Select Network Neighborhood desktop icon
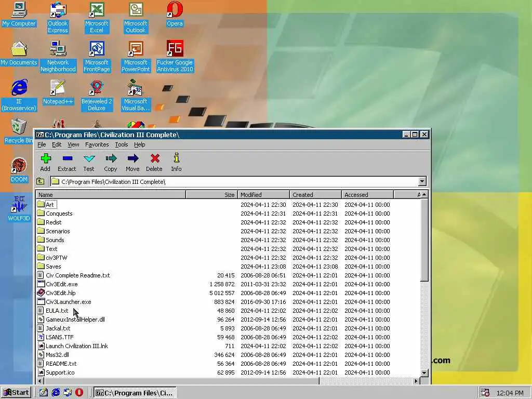Viewport: 532px width, 399px height. [58, 57]
